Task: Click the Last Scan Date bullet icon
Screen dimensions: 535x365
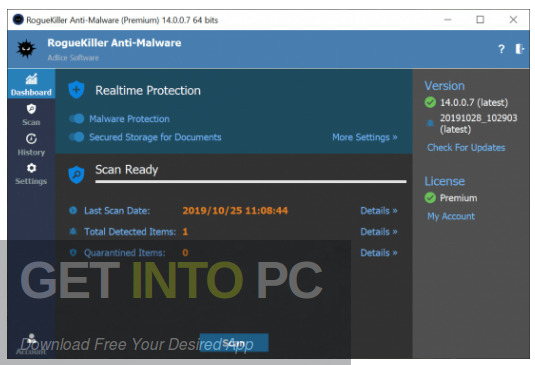Action: (x=73, y=210)
